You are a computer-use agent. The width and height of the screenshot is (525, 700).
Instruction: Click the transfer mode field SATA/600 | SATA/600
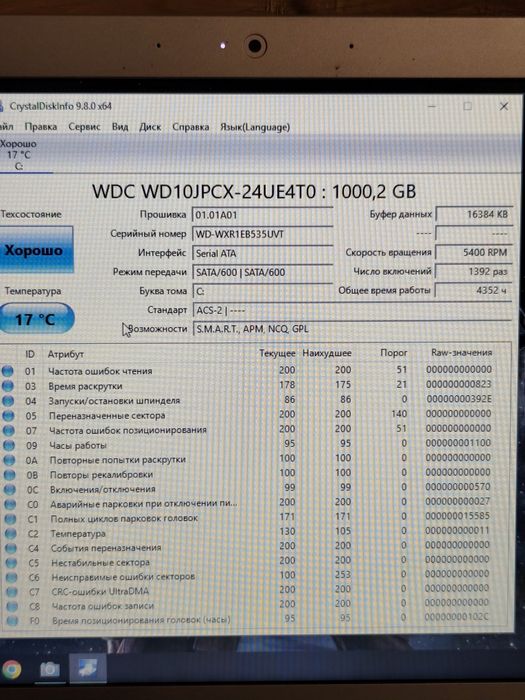point(262,272)
